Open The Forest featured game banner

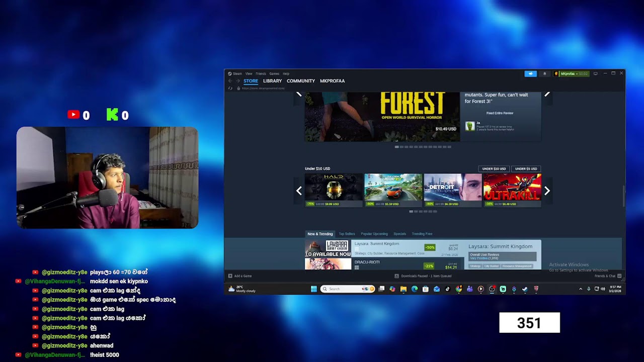(x=382, y=117)
